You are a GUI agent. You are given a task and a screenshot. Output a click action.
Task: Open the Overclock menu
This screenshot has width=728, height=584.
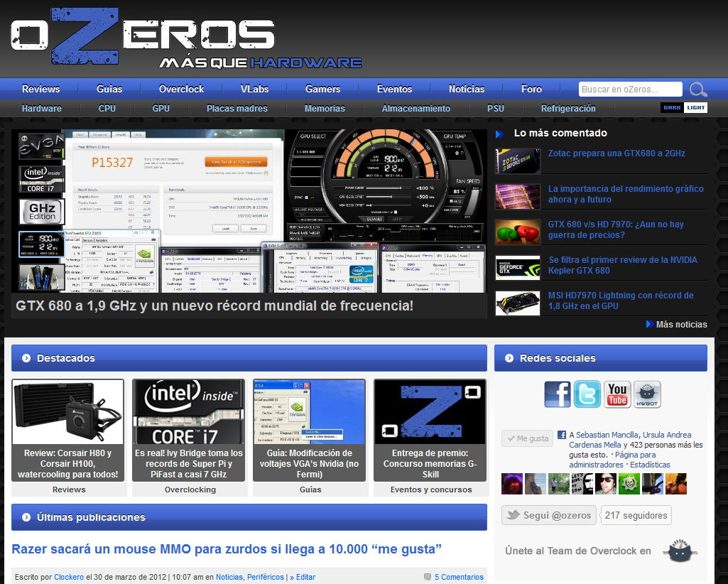point(182,89)
